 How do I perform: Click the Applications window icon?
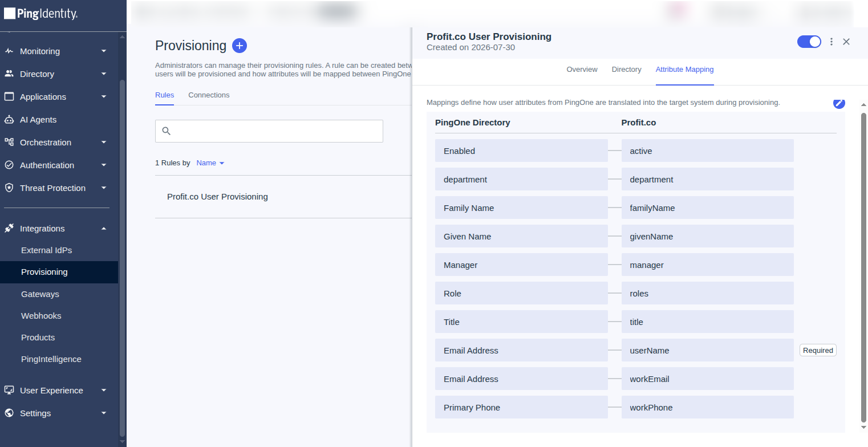[x=9, y=97]
